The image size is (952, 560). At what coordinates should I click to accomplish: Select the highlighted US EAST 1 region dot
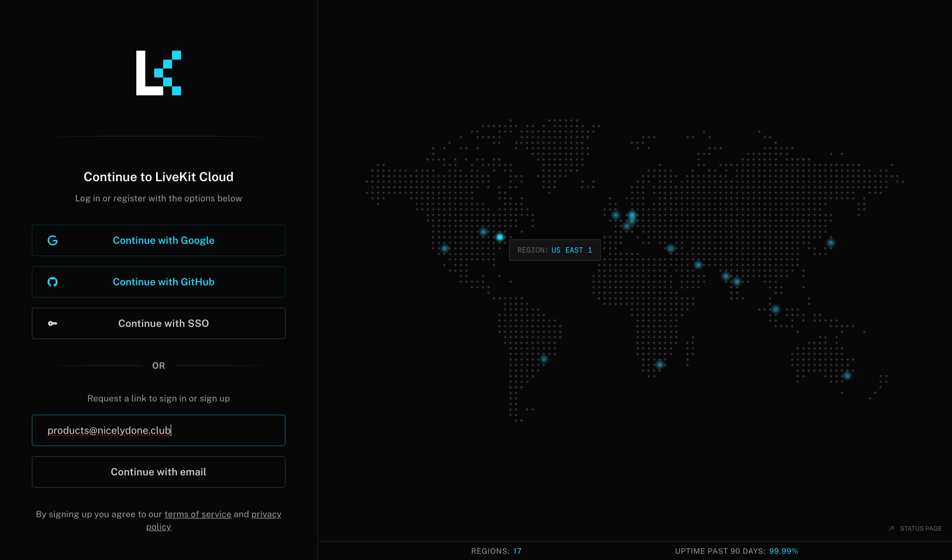[x=499, y=237]
